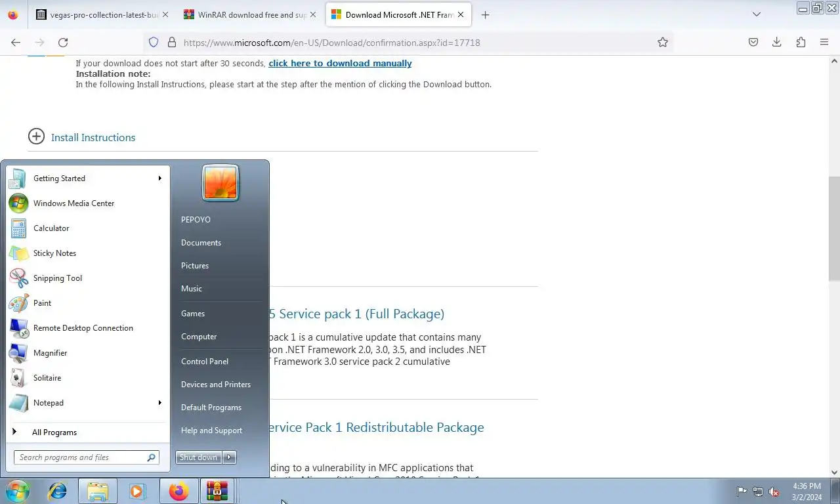Screen dimensions: 840x504
Task: Open Service pack 1 (Full Package) link
Action: (356, 314)
